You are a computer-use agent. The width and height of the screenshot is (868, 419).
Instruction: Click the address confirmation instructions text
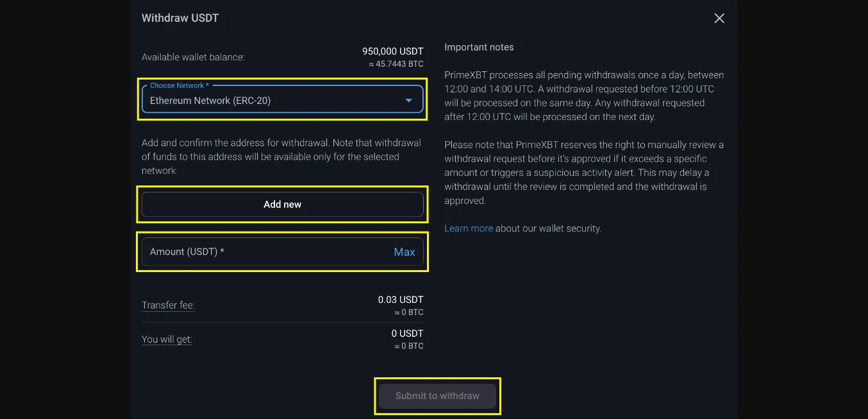pyautogui.click(x=281, y=157)
